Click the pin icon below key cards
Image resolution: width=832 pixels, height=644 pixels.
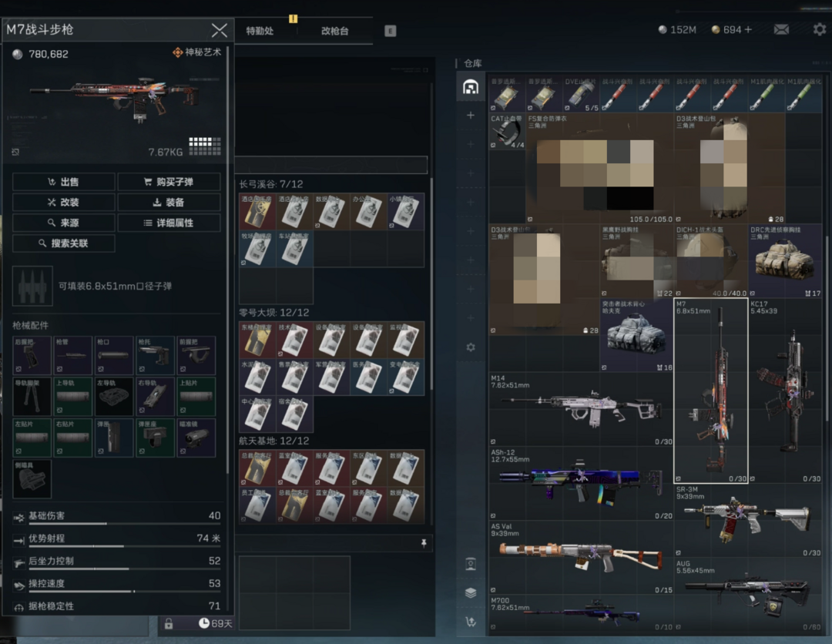coord(423,543)
